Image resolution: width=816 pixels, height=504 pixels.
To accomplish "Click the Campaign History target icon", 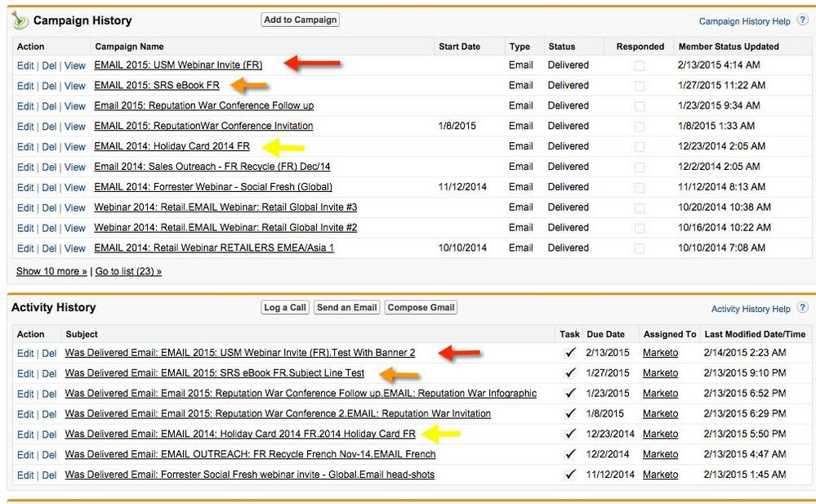I will point(20,20).
